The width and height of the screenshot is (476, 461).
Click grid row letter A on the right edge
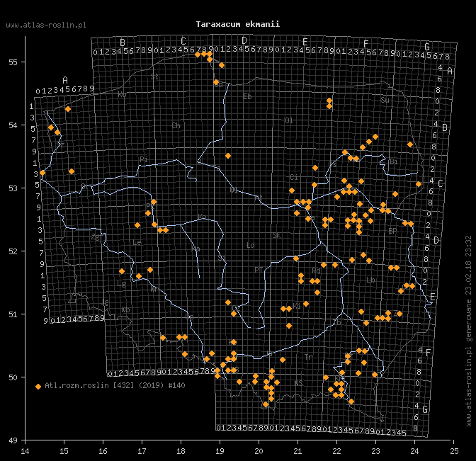pyautogui.click(x=450, y=72)
